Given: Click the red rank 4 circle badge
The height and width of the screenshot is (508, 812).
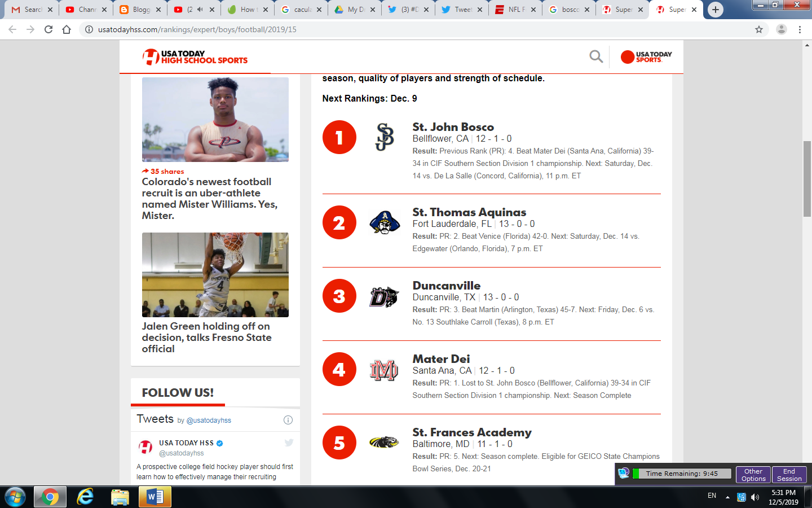Looking at the screenshot, I should pyautogui.click(x=339, y=369).
